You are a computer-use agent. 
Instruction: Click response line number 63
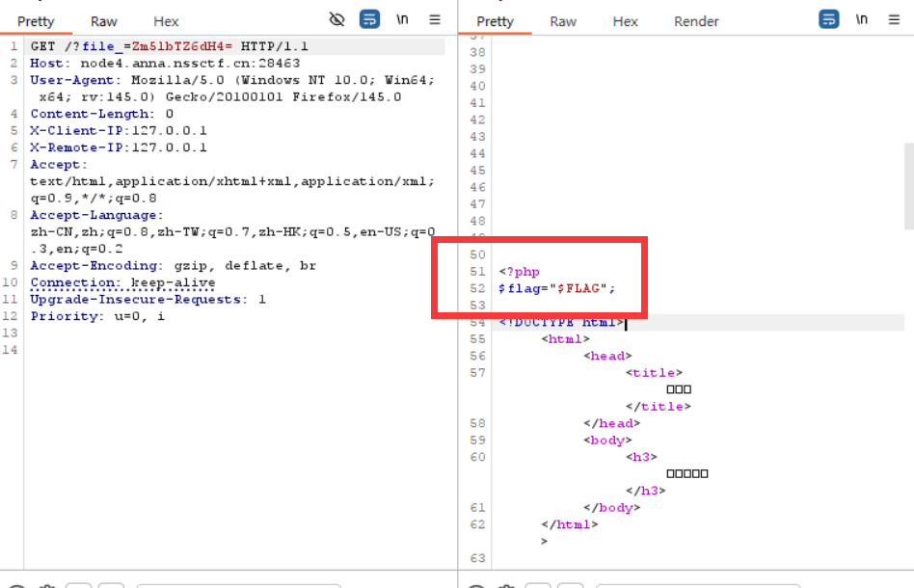[477, 558]
